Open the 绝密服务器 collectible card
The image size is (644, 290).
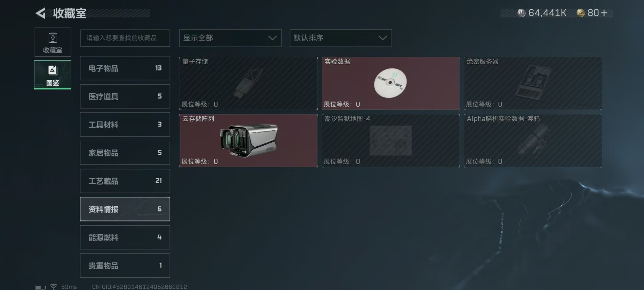point(533,83)
